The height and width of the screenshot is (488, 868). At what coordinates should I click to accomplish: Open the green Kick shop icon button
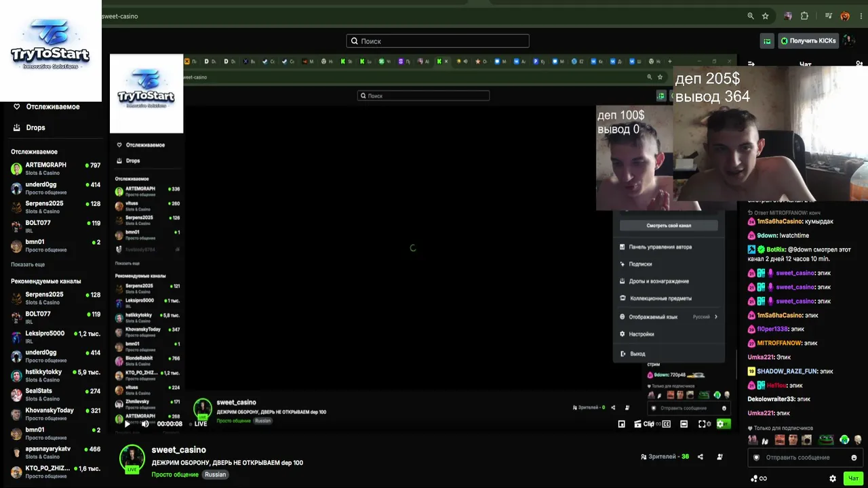pyautogui.click(x=767, y=41)
